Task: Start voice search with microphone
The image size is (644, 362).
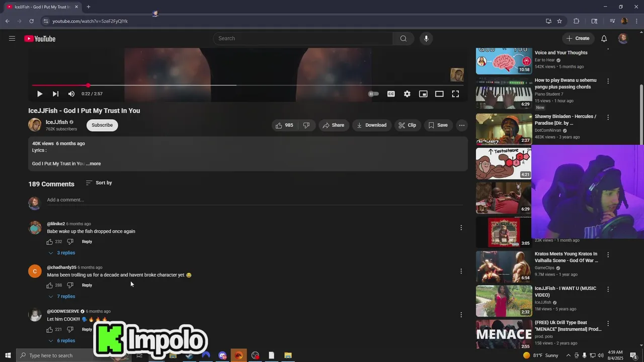Action: (426, 39)
